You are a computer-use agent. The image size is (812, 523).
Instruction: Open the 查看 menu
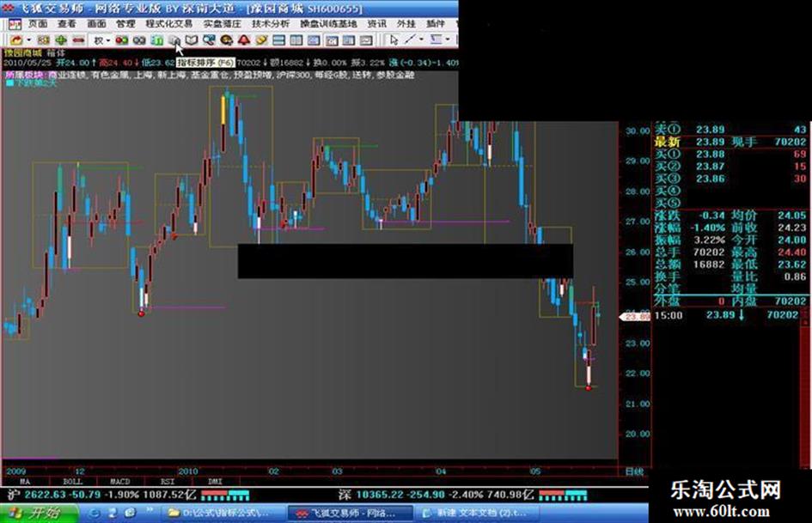(67, 24)
